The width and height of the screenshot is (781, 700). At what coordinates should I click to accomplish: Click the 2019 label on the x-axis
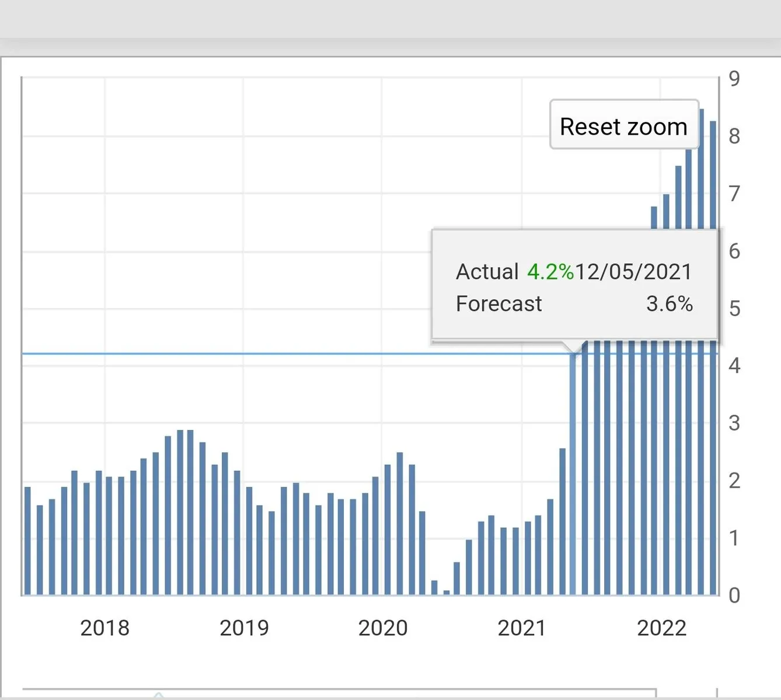(244, 628)
